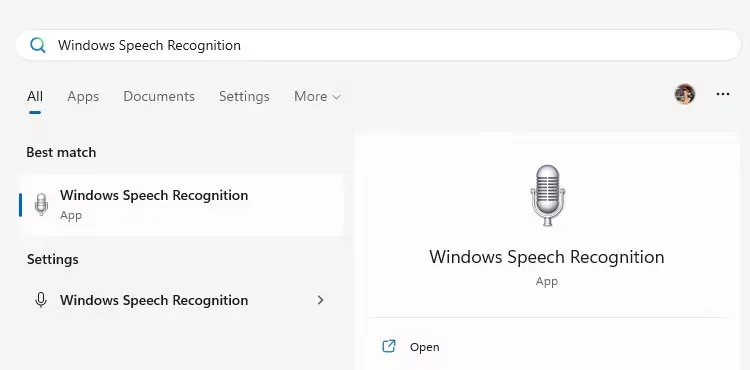
Task: Select the Documents filter tab
Action: [159, 97]
